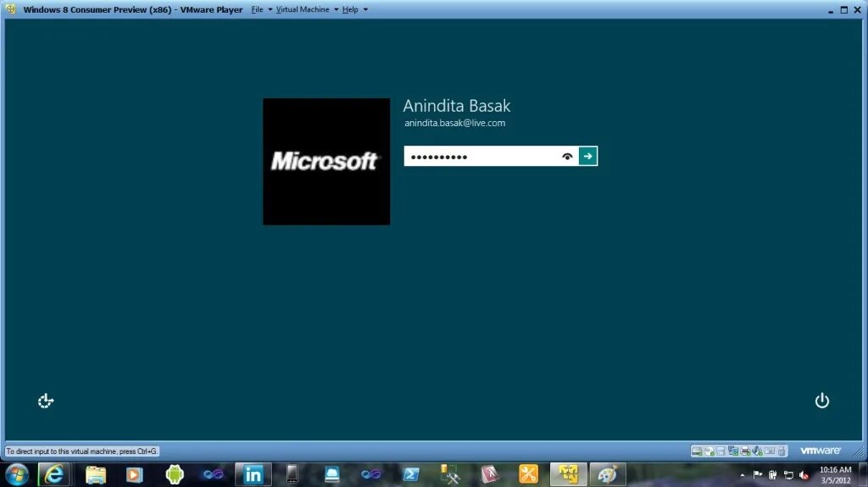Click the anindita.basak@live.com email text
This screenshot has width=868, height=487.
454,123
